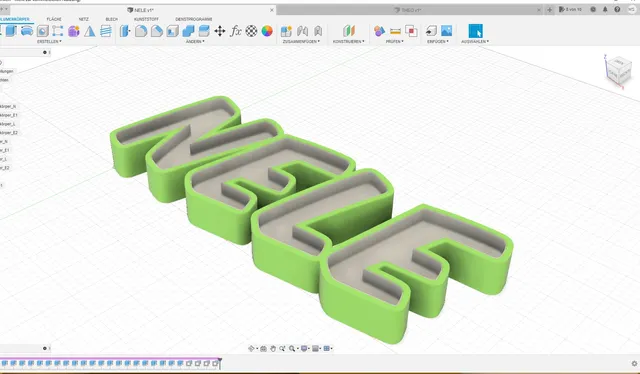Open the checkered Physical Material icon
This screenshot has width=640, height=374.
pos(251,31)
